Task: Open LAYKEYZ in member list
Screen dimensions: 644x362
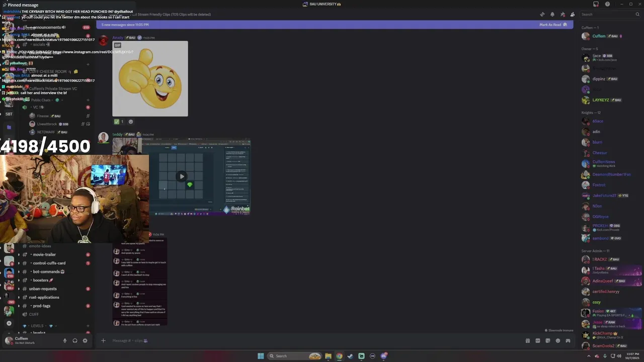Action: point(610,100)
